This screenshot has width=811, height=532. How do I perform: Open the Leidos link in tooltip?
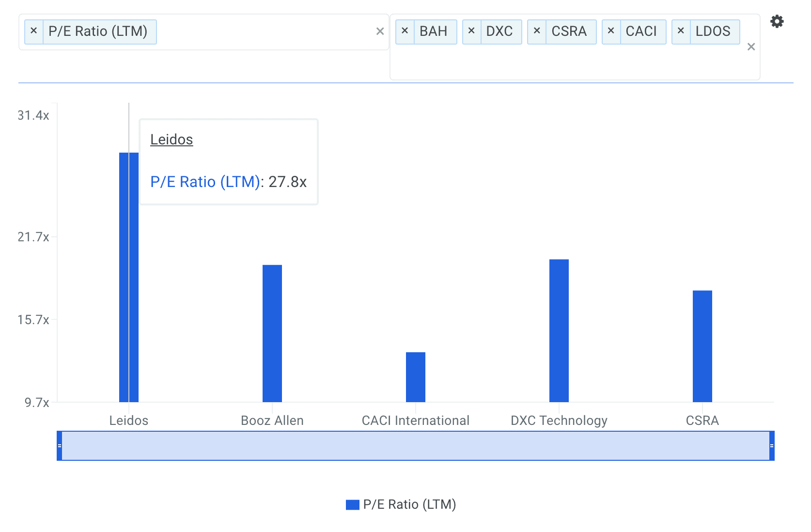tap(172, 140)
